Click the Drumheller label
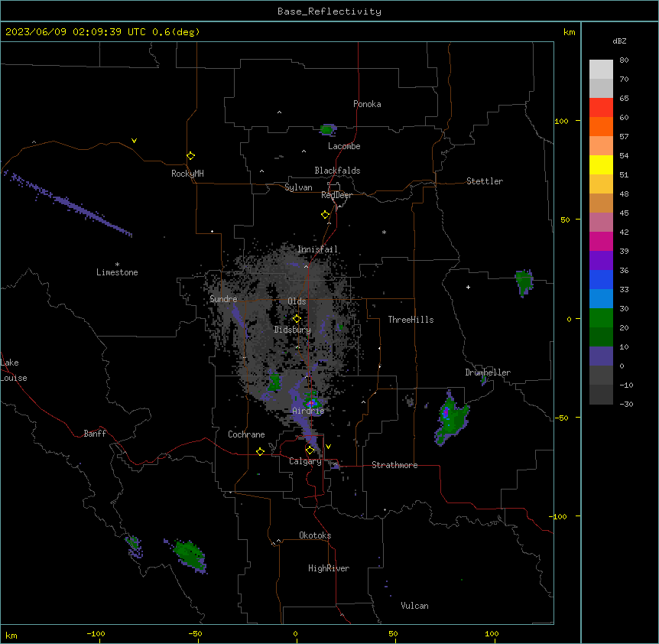The width and height of the screenshot is (659, 644). tap(488, 372)
